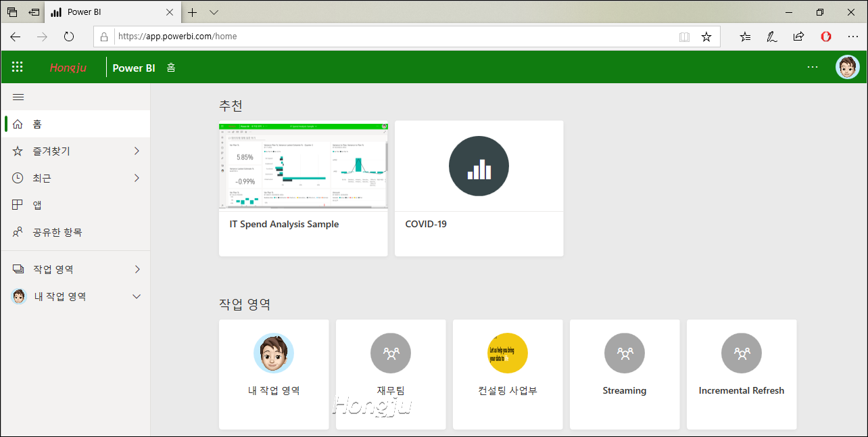Image resolution: width=868 pixels, height=437 pixels.
Task: Click the 작업 영역 section heading
Action: (x=245, y=304)
